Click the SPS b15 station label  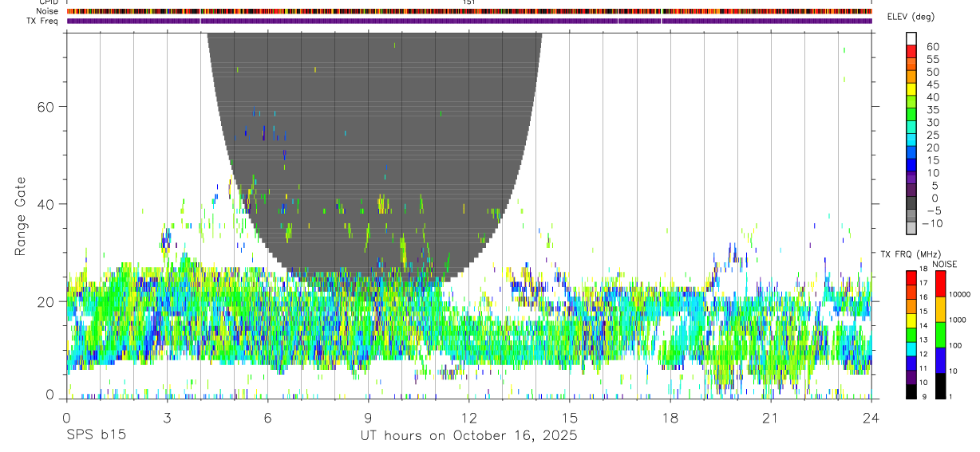(x=96, y=436)
